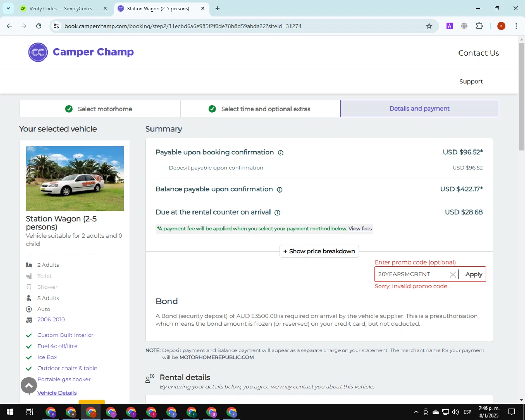View site information icon
This screenshot has height=420, width=525.
56,26
